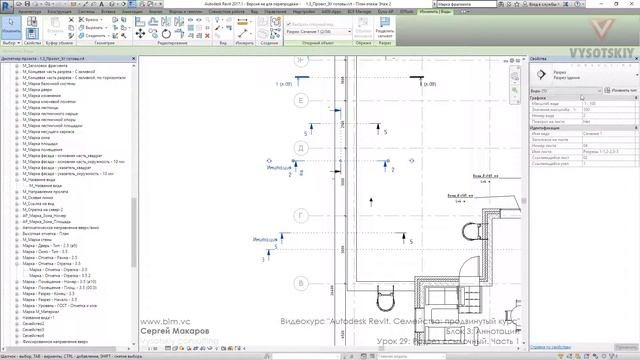640x360 pixels.
Task: Select the Вырезать geometry tool
Action: click(x=92, y=28)
